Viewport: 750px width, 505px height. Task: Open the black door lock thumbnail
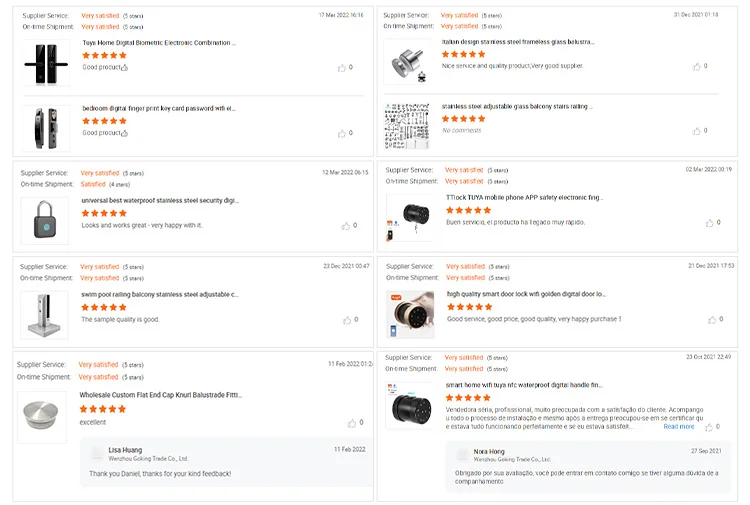pos(45,62)
